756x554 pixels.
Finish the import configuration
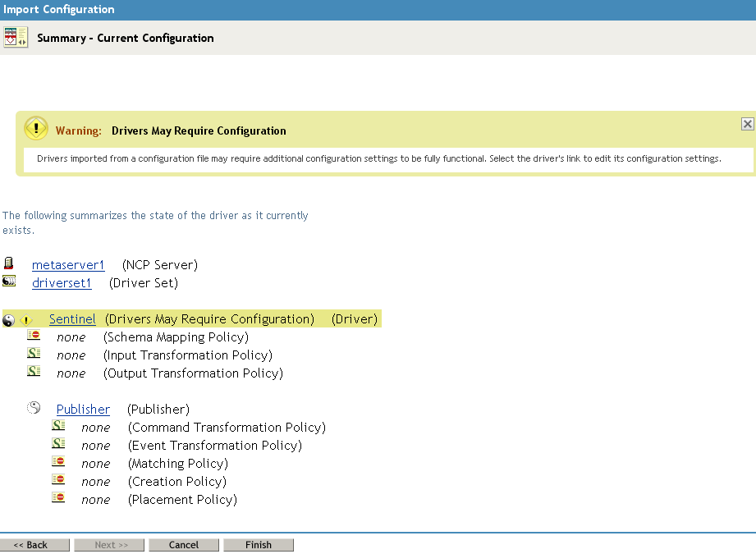pyautogui.click(x=259, y=545)
